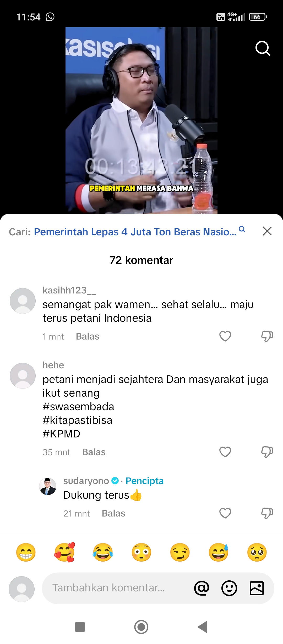Tap Balas under hehe's comment
The height and width of the screenshot is (644, 283).
(x=94, y=452)
